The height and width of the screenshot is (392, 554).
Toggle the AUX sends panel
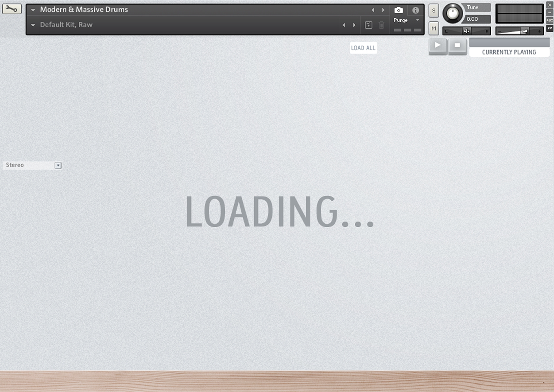coord(550,20)
